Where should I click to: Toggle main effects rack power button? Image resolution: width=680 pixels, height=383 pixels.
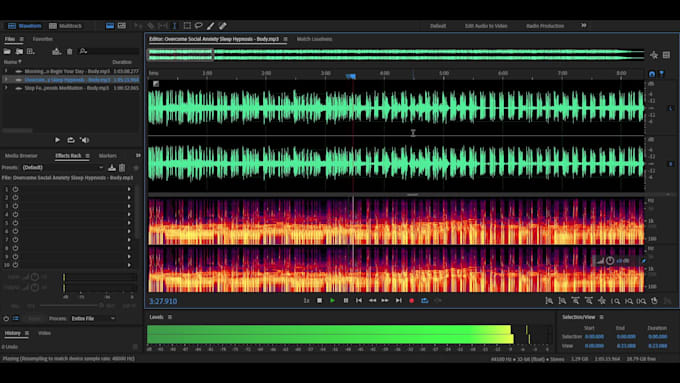pos(6,318)
